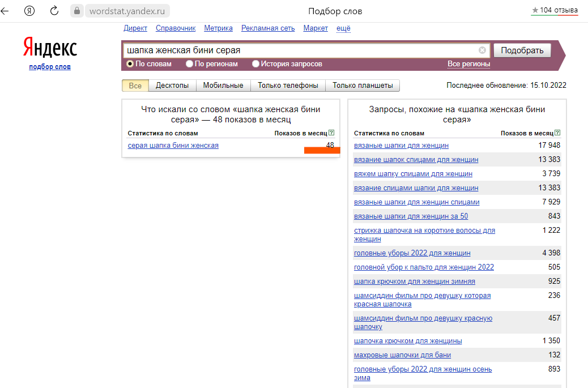Image resolution: width=588 pixels, height=388 pixels.
Task: Open вязаные шапки для женщин спицами query
Action: click(416, 202)
